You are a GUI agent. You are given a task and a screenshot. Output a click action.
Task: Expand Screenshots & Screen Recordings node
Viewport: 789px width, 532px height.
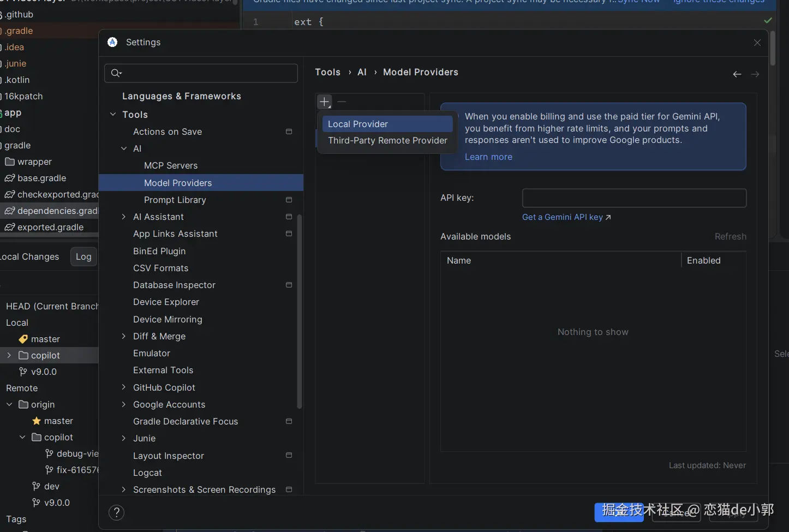pyautogui.click(x=124, y=489)
